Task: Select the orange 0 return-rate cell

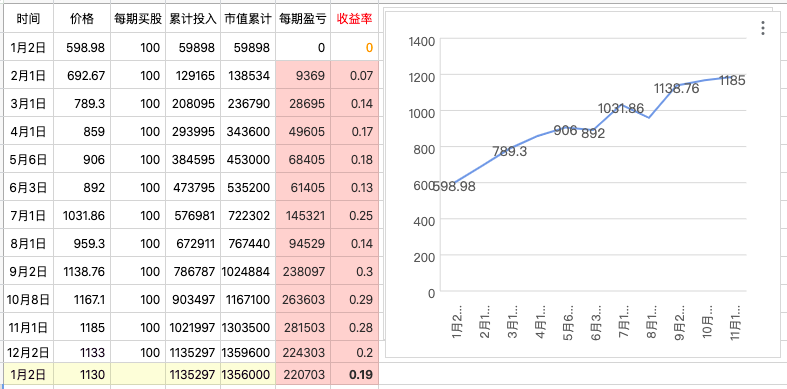Action: click(354, 48)
